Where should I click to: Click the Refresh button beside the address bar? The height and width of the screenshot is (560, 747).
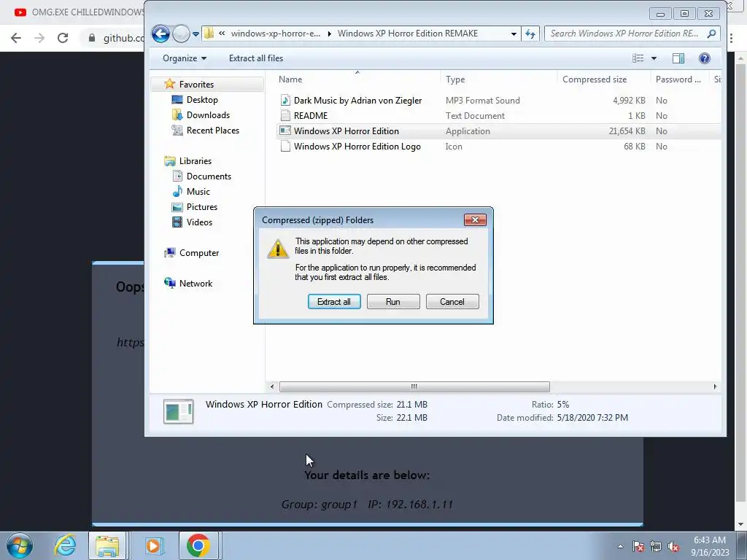(530, 34)
